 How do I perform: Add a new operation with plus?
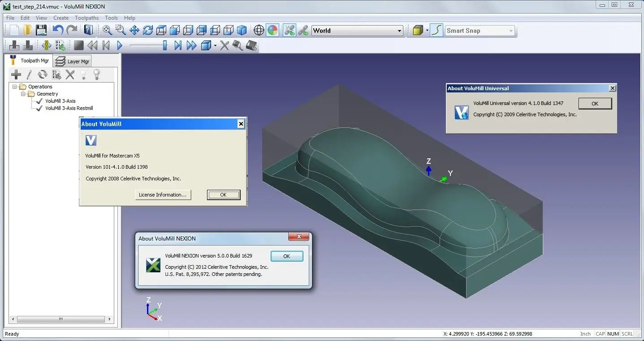(16, 74)
